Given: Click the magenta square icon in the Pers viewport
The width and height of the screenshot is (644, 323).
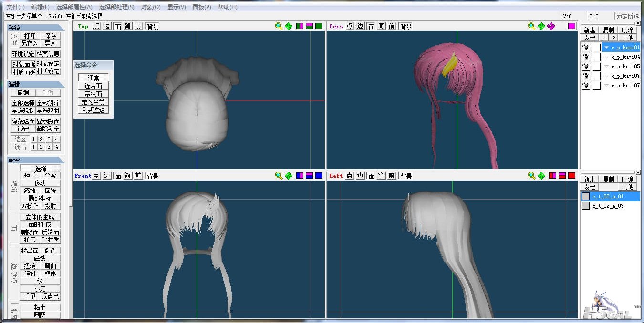Looking at the screenshot, I should click(571, 26).
